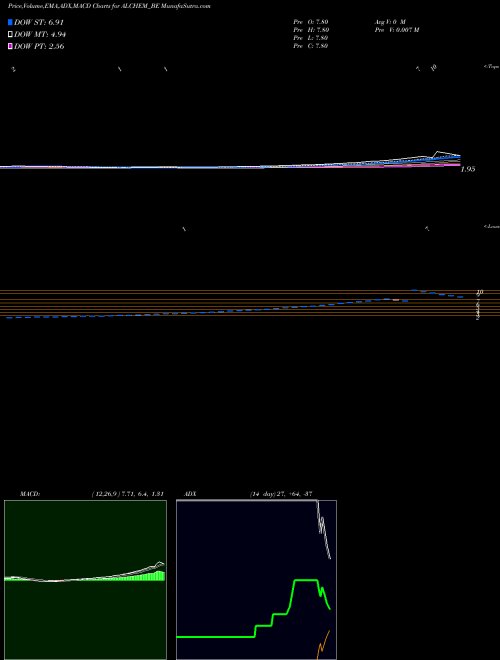This screenshot has width=500, height=660.
Task: Click the 'MACD:' panel label
Action: click(x=30, y=494)
